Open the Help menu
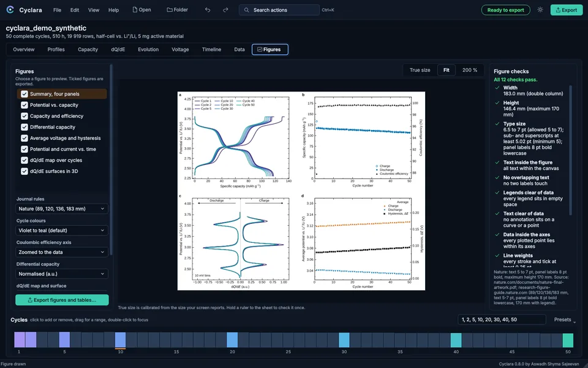The image size is (588, 368). pos(114,10)
